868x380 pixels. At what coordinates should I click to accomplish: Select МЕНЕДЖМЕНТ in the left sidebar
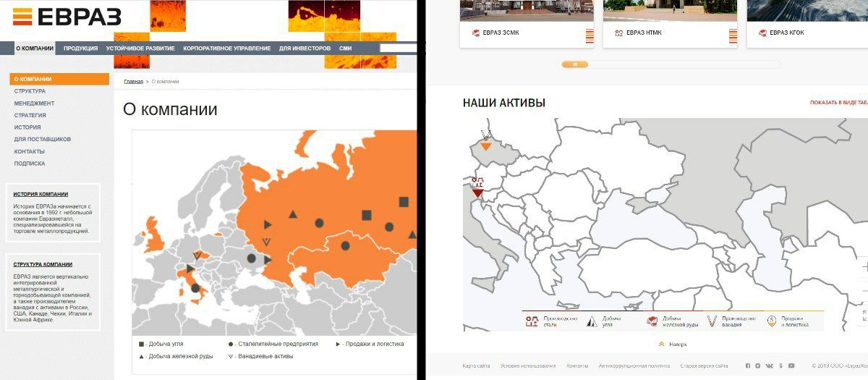[34, 104]
